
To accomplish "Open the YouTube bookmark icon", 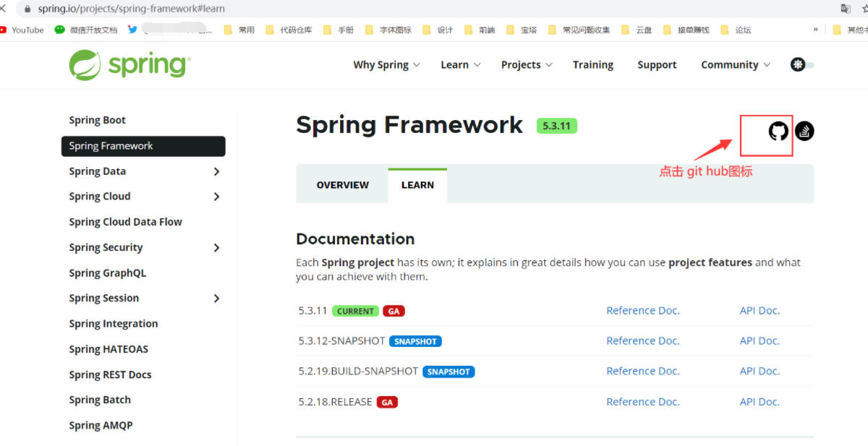I will [7, 30].
